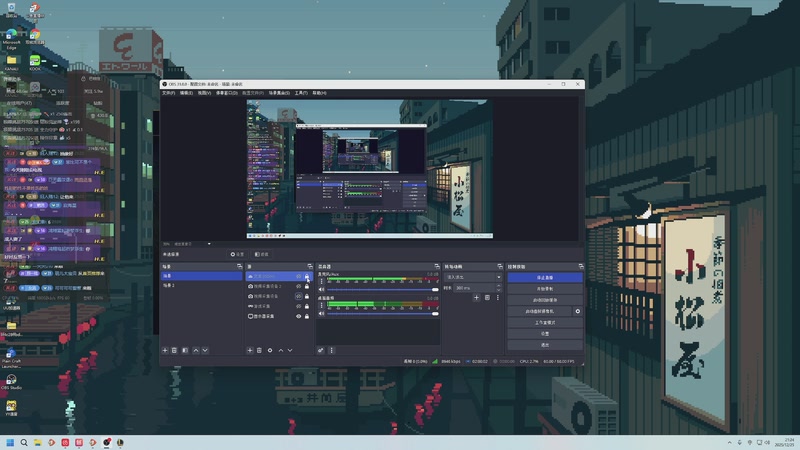Open advanced audio properties icon in mixer
The image size is (800, 450).
320,351
